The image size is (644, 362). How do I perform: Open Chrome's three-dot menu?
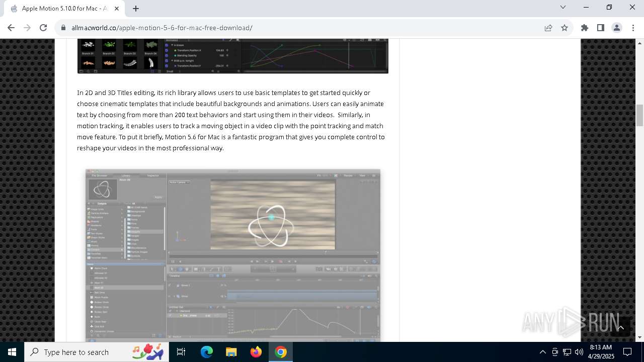pyautogui.click(x=632, y=28)
